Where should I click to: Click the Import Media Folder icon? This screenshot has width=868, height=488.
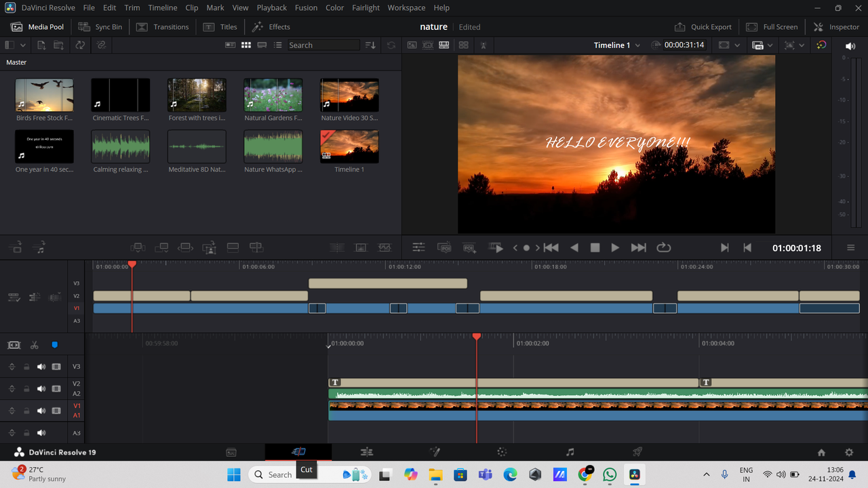pyautogui.click(x=59, y=45)
